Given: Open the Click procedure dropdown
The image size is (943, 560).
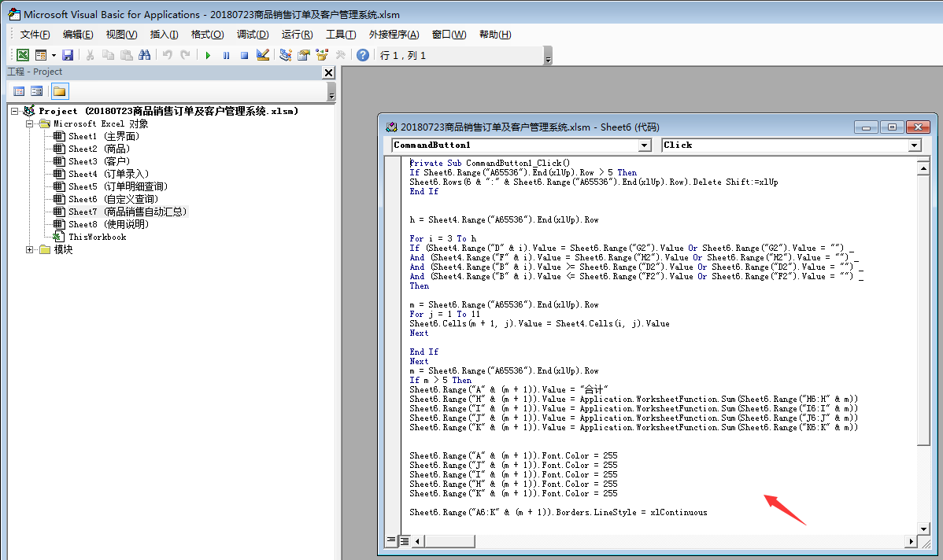Looking at the screenshot, I should click(x=914, y=146).
